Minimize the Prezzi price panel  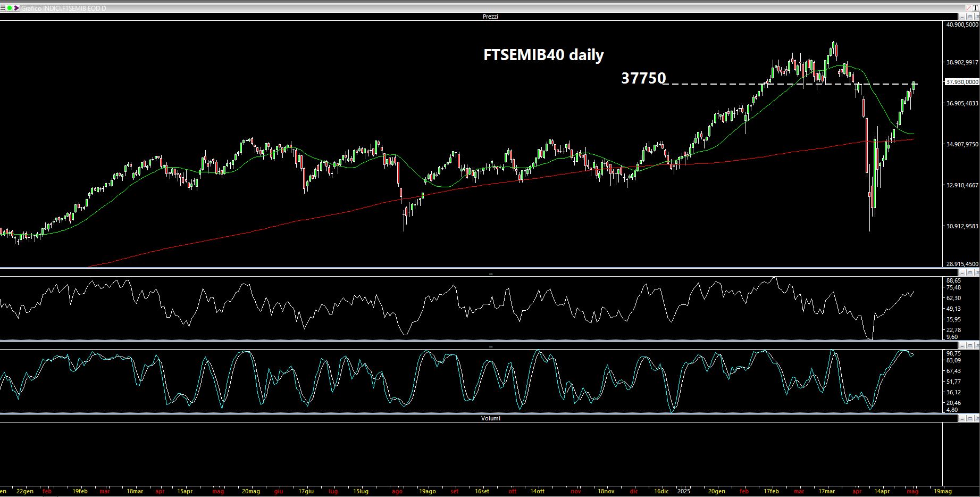[x=962, y=16]
